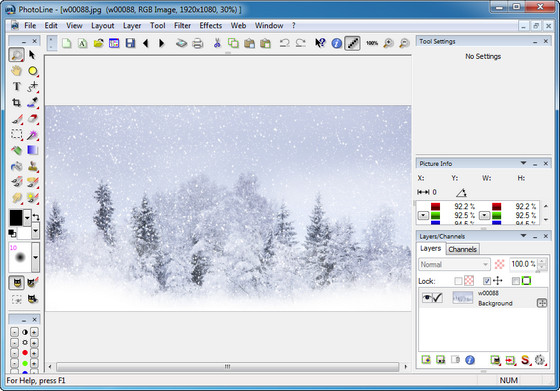Undo the last action in toolbar
Image resolution: width=560 pixels, height=391 pixels.
pos(285,43)
